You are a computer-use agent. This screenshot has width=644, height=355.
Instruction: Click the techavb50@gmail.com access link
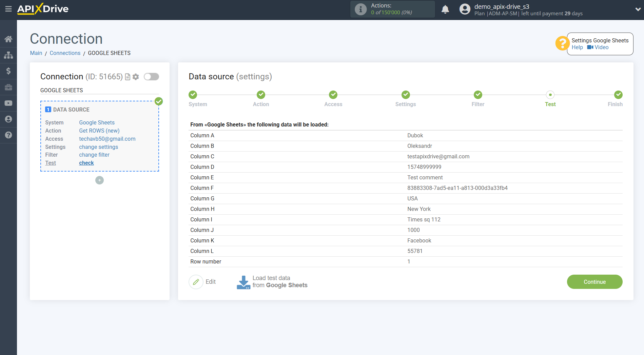pos(107,139)
